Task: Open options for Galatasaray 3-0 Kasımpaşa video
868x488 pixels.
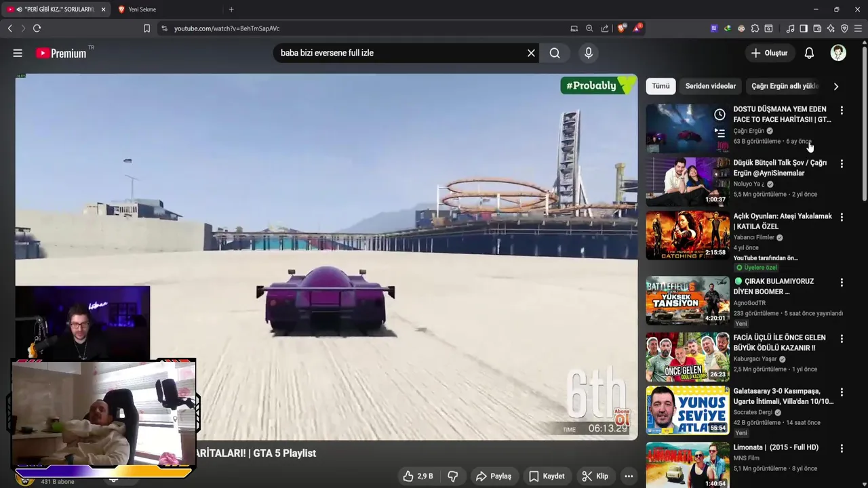Action: tap(842, 392)
